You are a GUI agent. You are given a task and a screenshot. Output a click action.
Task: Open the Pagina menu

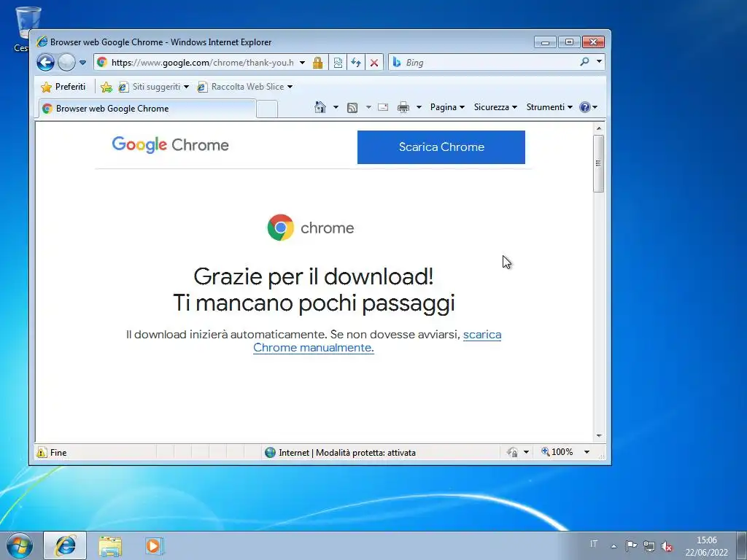(447, 107)
